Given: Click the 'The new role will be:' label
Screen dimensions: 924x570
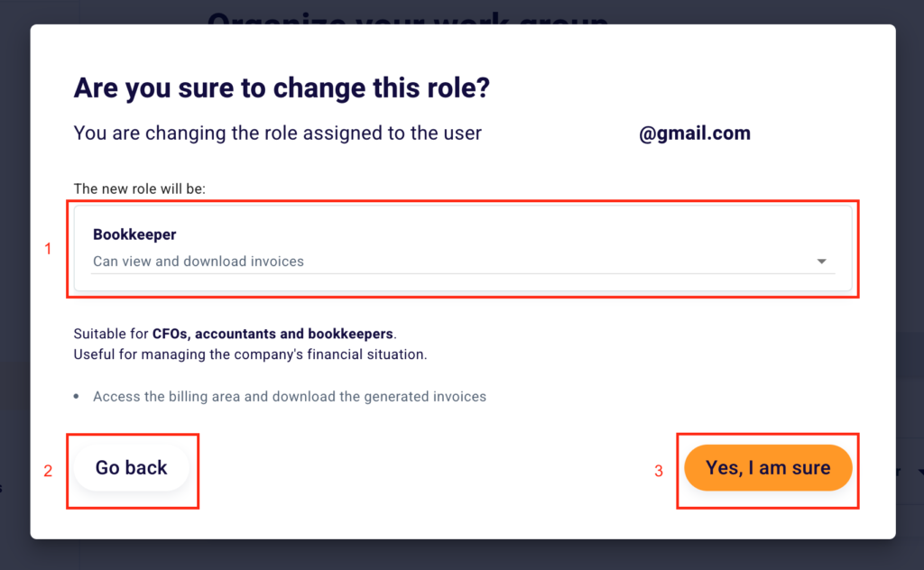Looking at the screenshot, I should click(x=140, y=188).
